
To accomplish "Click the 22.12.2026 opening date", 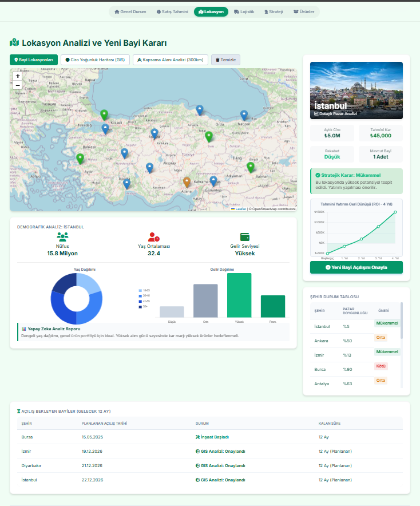I will pos(92,480).
